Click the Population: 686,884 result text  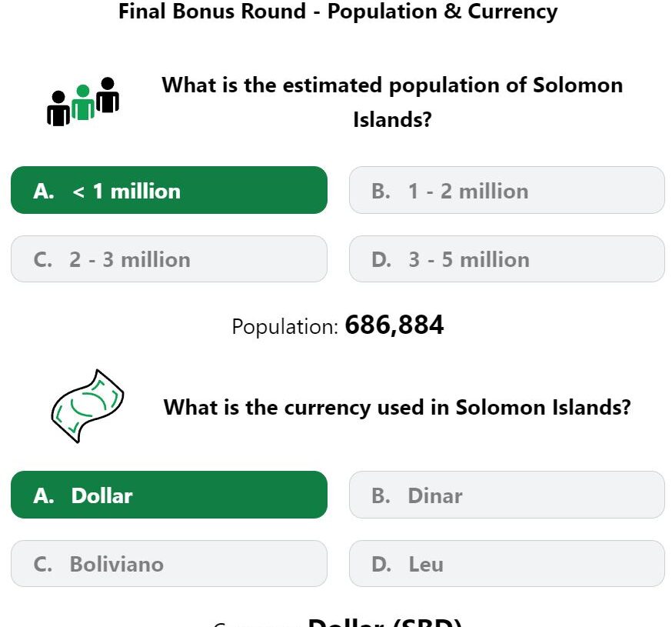pyautogui.click(x=338, y=325)
